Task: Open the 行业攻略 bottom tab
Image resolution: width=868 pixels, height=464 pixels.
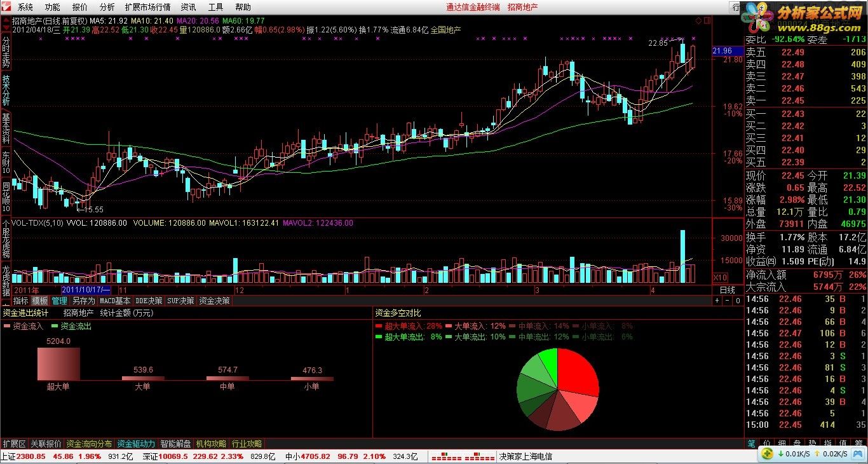Action: pos(247,444)
